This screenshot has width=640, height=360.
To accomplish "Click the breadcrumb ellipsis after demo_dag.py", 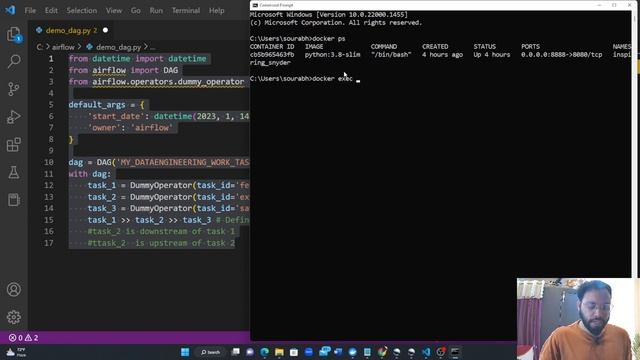I will 153,47.
